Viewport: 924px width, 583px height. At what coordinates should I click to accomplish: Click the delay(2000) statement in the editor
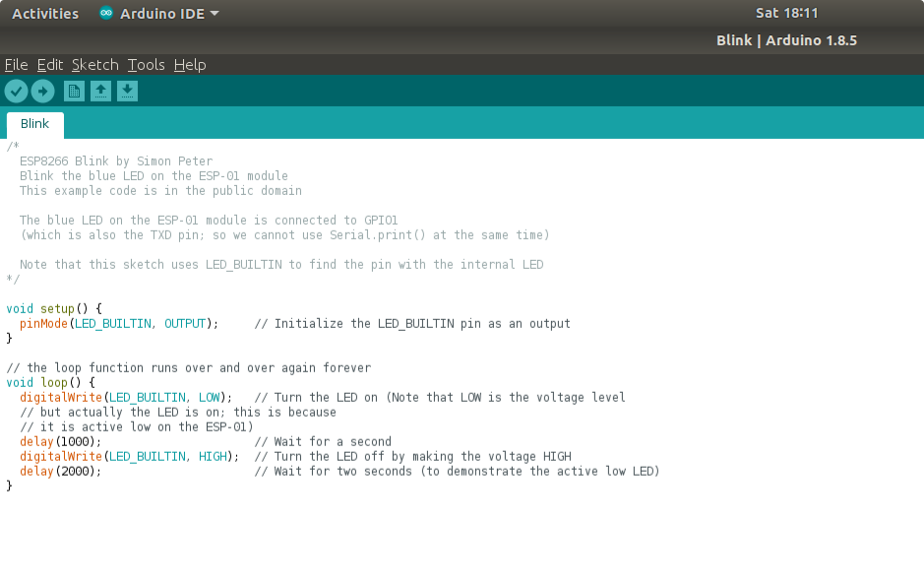pos(59,472)
